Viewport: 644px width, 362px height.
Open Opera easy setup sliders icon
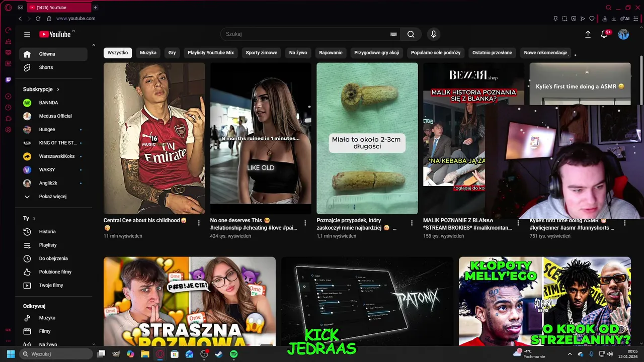636,19
